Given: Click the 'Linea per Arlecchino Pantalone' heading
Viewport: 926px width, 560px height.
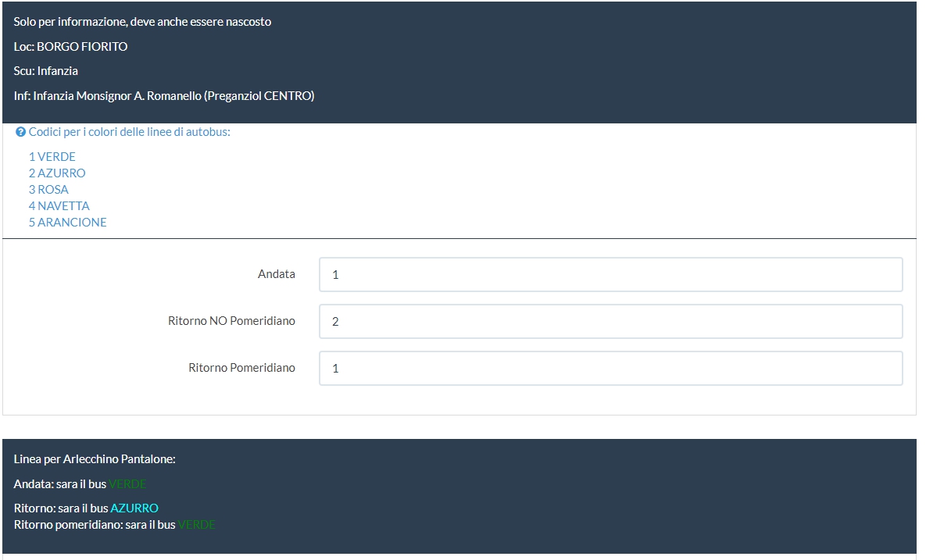Looking at the screenshot, I should click(x=95, y=459).
